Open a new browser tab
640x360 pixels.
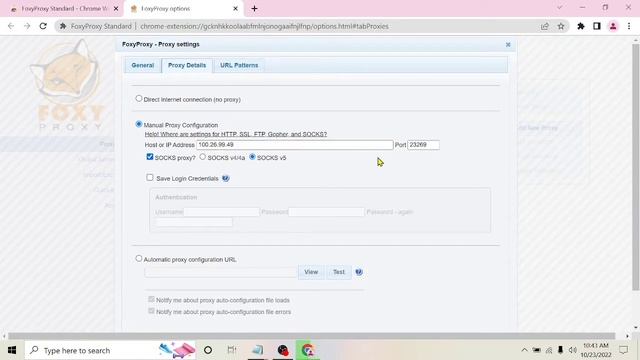click(254, 9)
